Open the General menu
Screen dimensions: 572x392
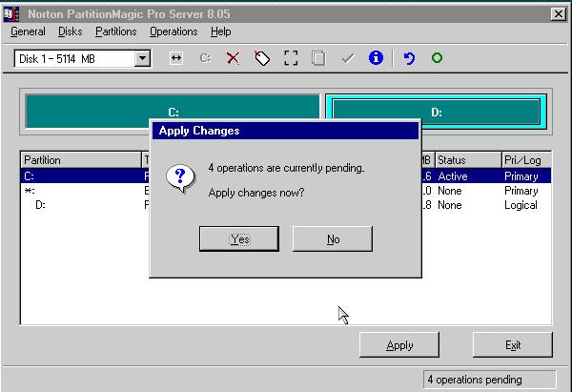[28, 31]
